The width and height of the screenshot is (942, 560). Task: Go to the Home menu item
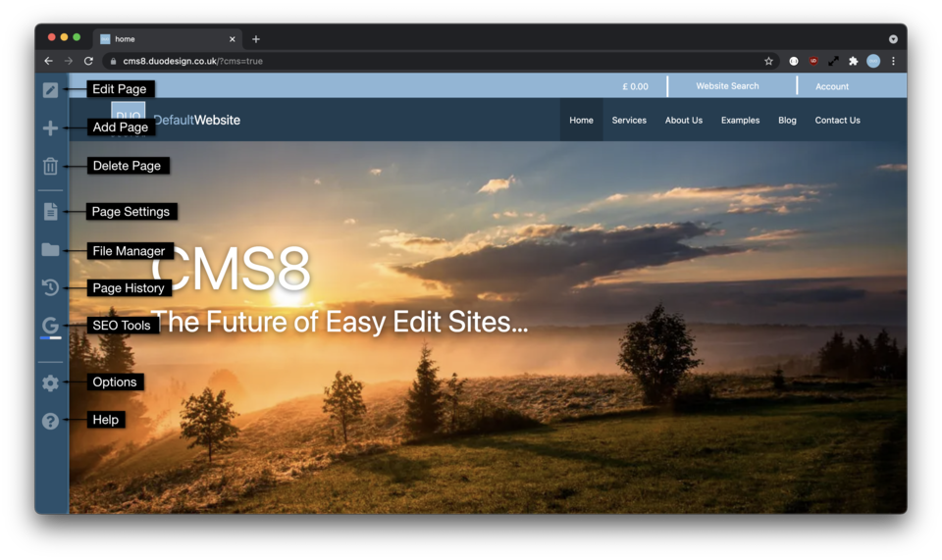point(581,120)
